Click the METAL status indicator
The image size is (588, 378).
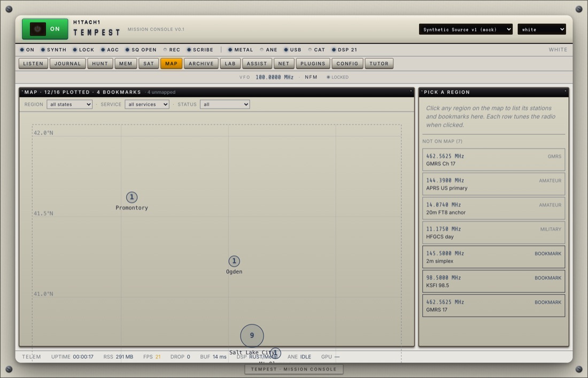(x=241, y=50)
